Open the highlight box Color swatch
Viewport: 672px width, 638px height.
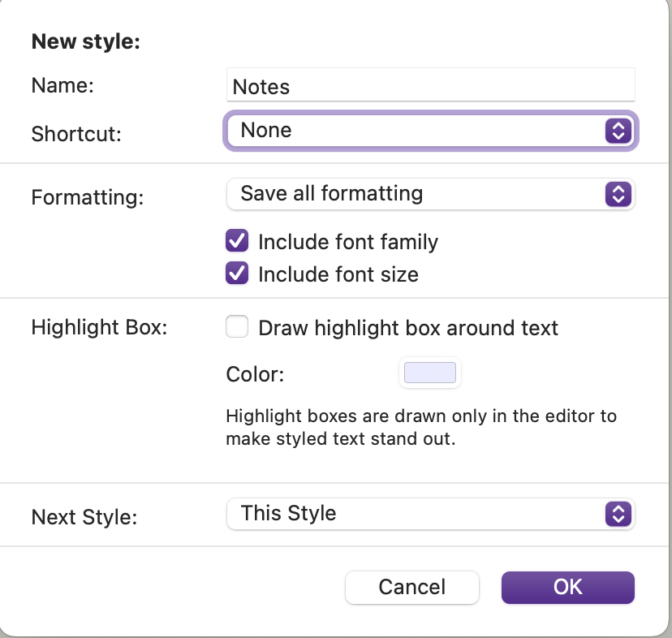[430, 373]
